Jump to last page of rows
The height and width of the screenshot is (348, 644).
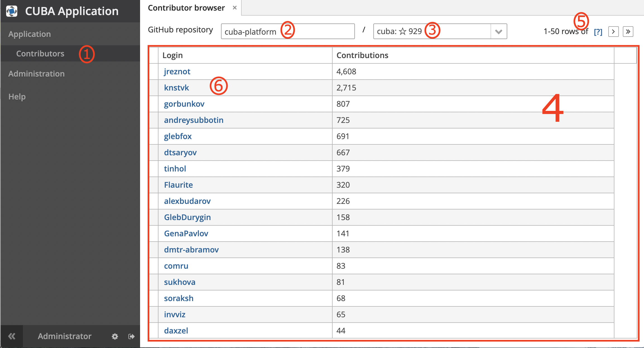(628, 32)
